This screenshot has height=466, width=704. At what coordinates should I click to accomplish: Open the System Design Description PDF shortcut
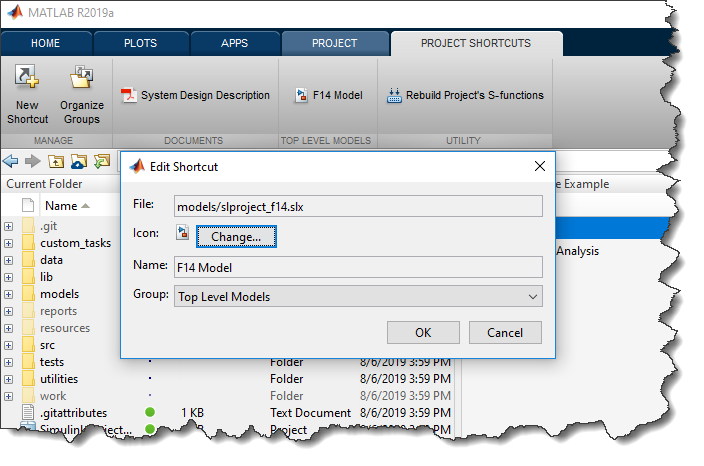(x=196, y=96)
